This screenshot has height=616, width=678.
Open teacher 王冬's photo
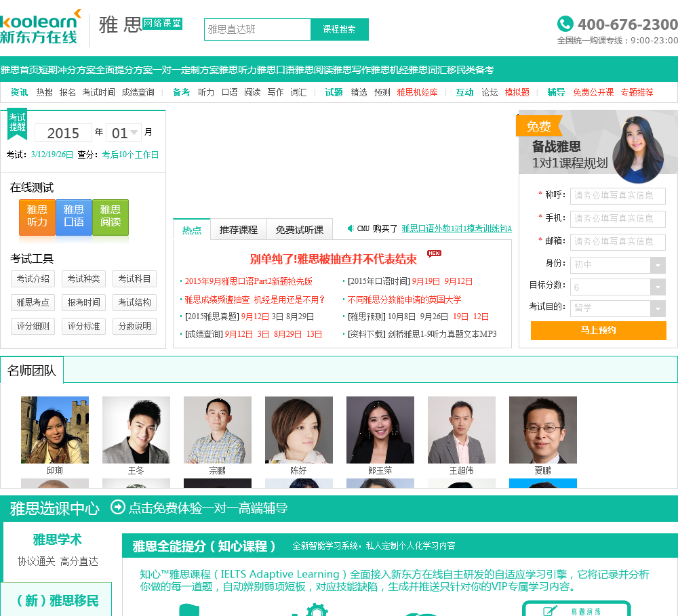[136, 430]
